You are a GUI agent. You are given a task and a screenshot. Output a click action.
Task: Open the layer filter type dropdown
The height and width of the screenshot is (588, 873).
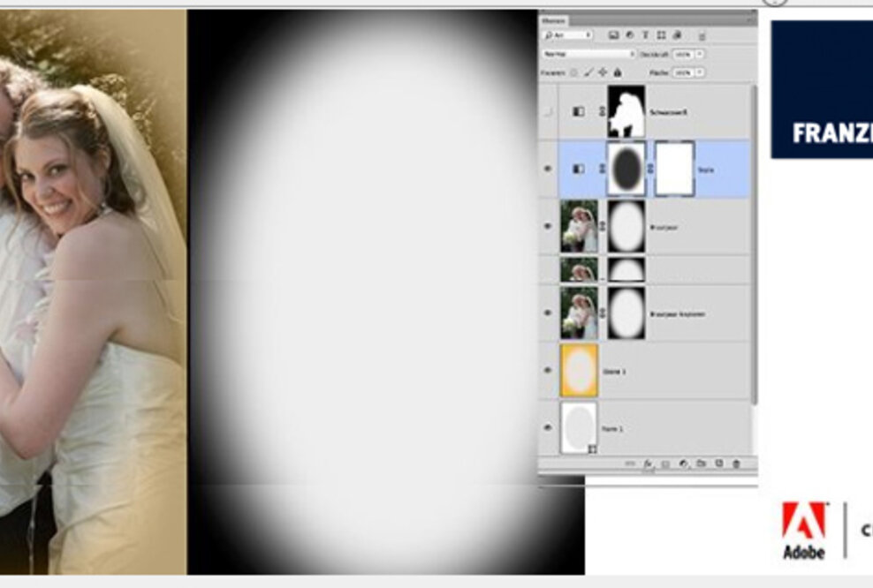[570, 35]
